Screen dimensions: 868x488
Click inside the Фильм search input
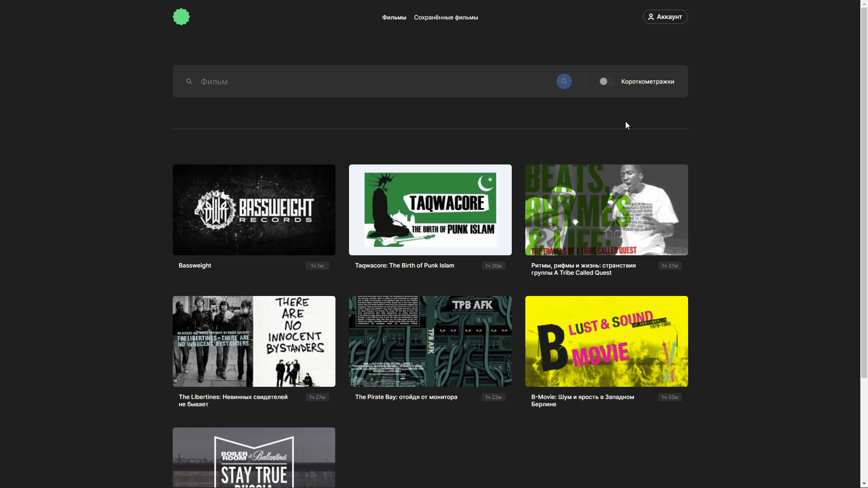tap(316, 81)
